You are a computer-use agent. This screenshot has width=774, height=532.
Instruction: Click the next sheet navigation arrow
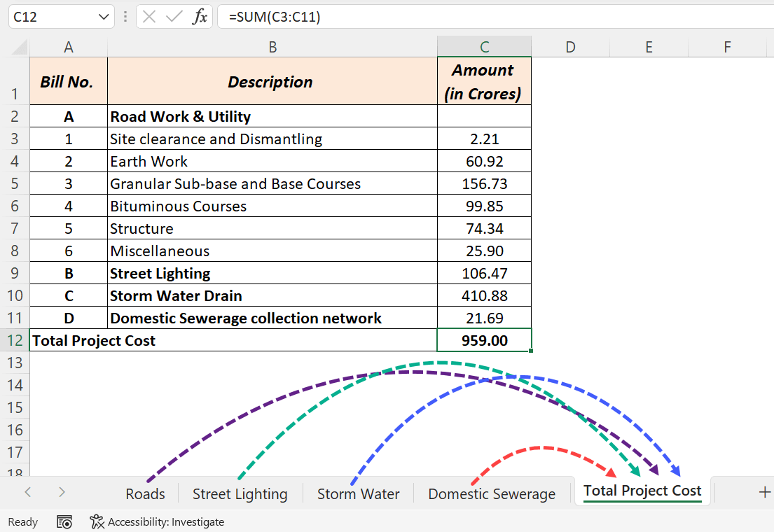click(x=62, y=493)
